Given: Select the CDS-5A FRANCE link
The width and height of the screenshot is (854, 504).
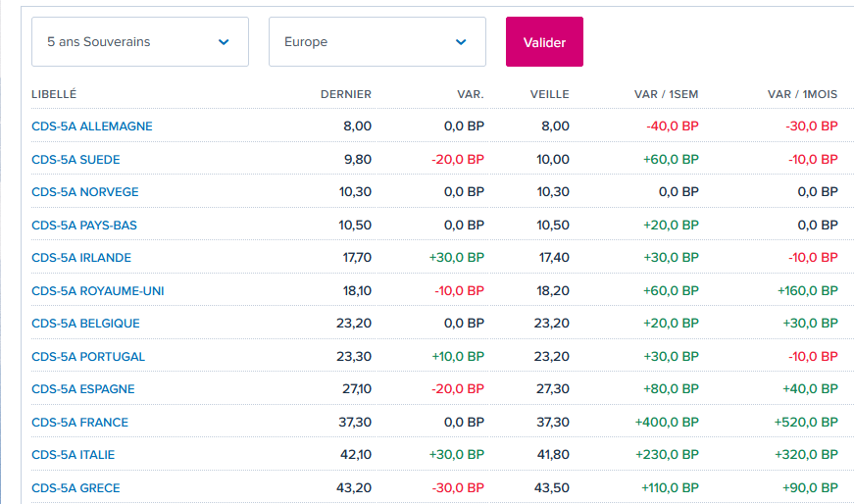Looking at the screenshot, I should 80,423.
